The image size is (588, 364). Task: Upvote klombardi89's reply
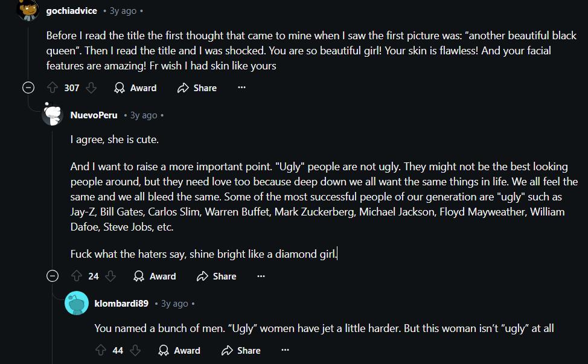pyautogui.click(x=101, y=351)
